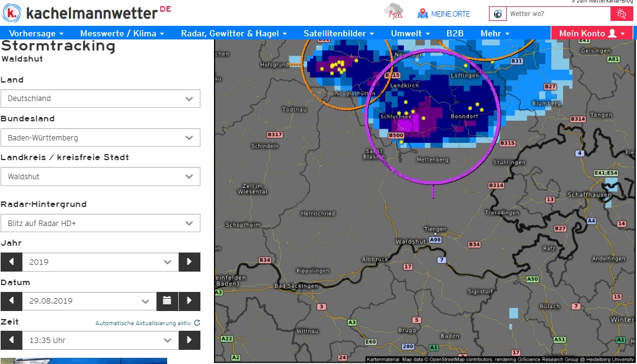Advance to the next radar time
This screenshot has height=364, width=637.
(x=189, y=340)
